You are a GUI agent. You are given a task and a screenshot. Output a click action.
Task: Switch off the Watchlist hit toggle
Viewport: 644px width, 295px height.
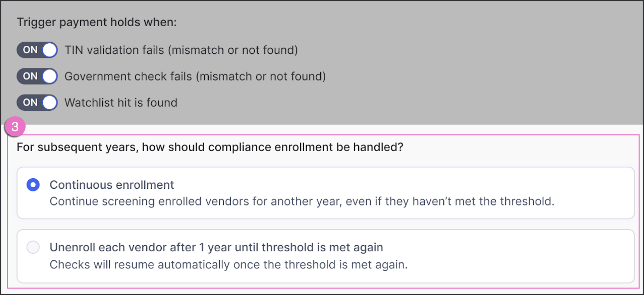[x=37, y=102]
